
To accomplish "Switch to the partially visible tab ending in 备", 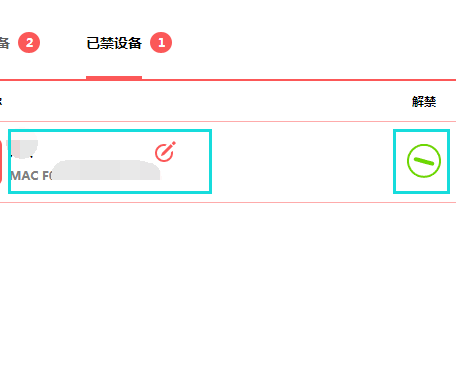I will point(5,43).
